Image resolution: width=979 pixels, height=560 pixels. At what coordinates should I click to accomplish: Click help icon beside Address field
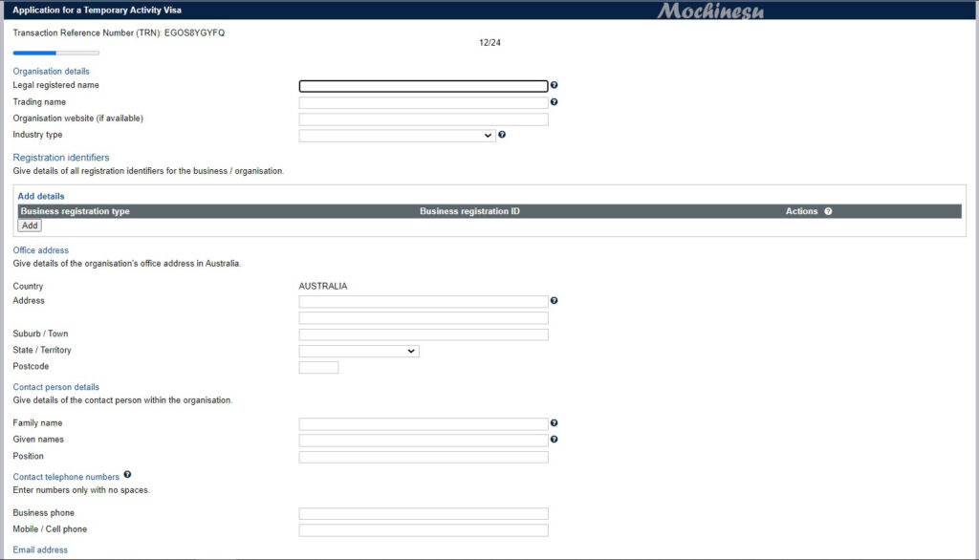(554, 300)
